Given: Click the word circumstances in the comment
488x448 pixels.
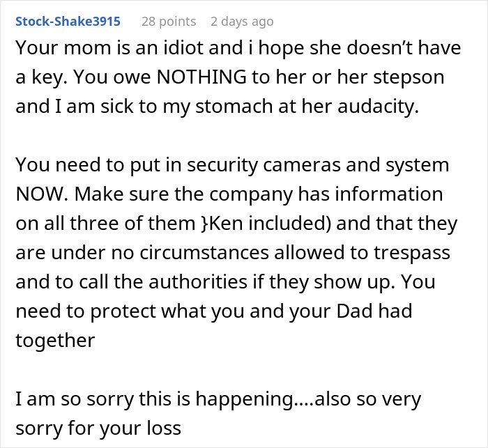Looking at the screenshot, I should click(204, 252).
